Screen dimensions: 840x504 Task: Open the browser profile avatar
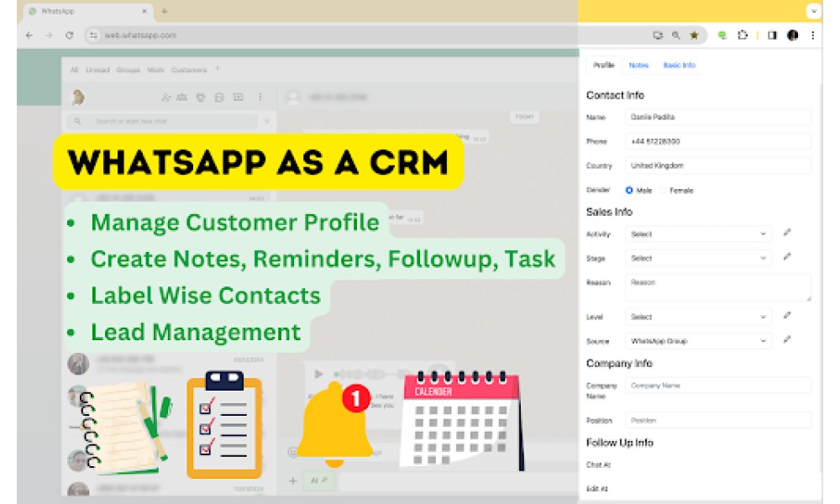point(792,35)
